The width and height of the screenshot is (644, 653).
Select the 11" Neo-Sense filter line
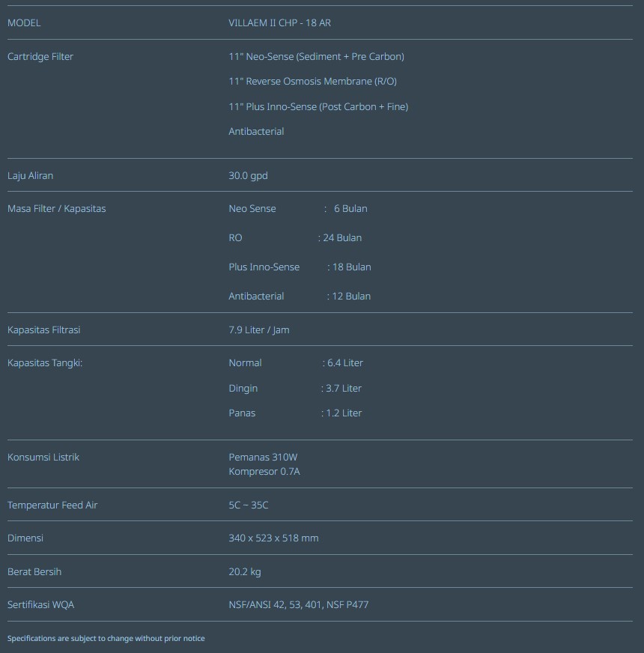(316, 57)
